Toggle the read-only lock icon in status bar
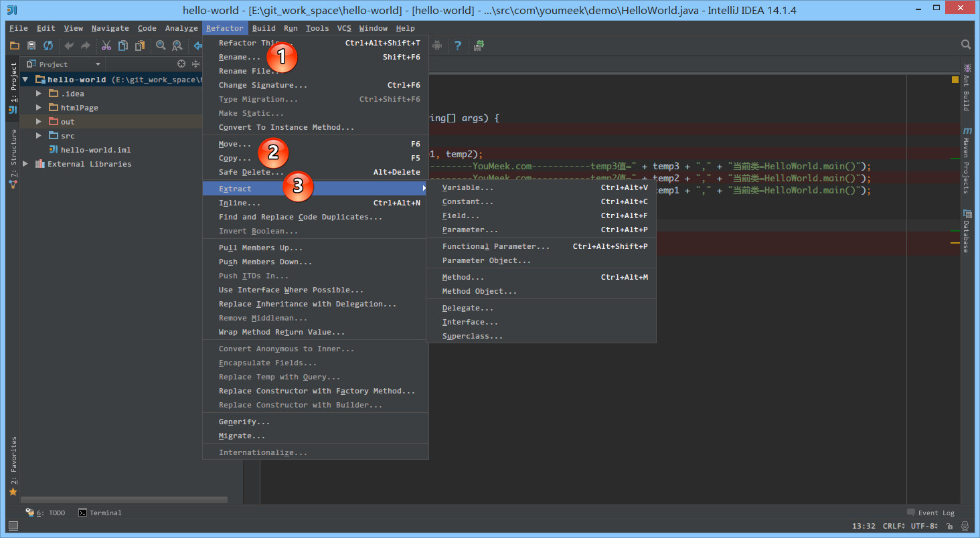This screenshot has width=980, height=538. [950, 526]
